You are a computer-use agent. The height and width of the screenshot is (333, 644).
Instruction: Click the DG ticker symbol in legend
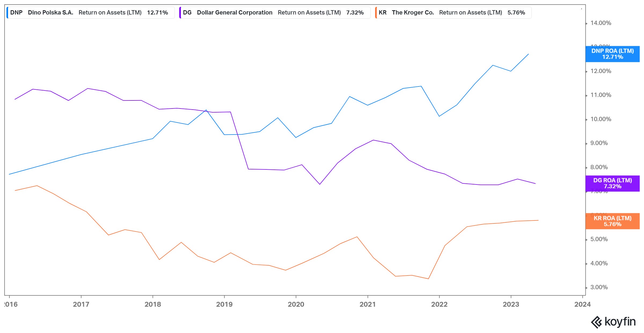click(187, 13)
